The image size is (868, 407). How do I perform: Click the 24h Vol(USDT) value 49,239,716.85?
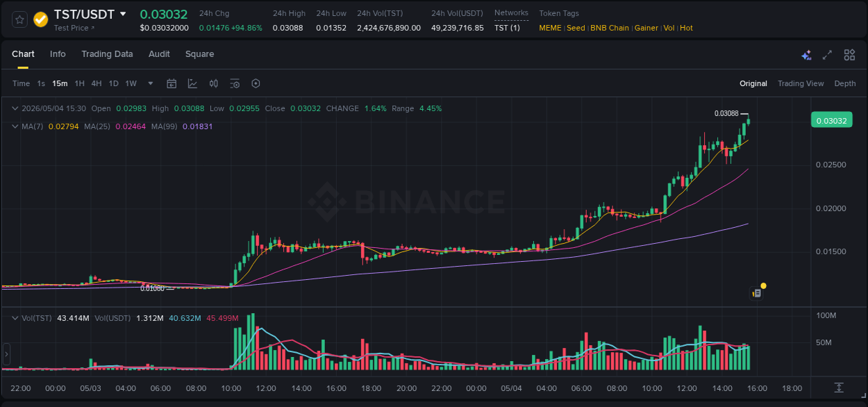pos(458,28)
